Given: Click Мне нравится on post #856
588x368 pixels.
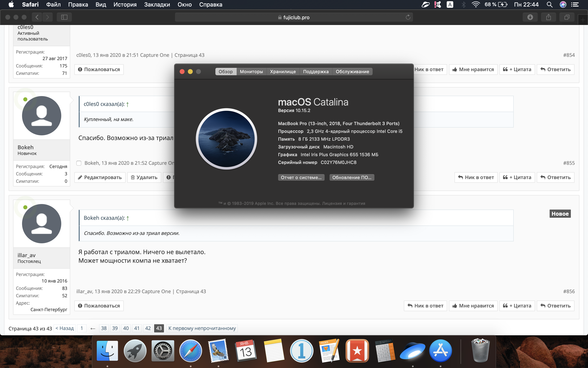Looking at the screenshot, I should (473, 306).
